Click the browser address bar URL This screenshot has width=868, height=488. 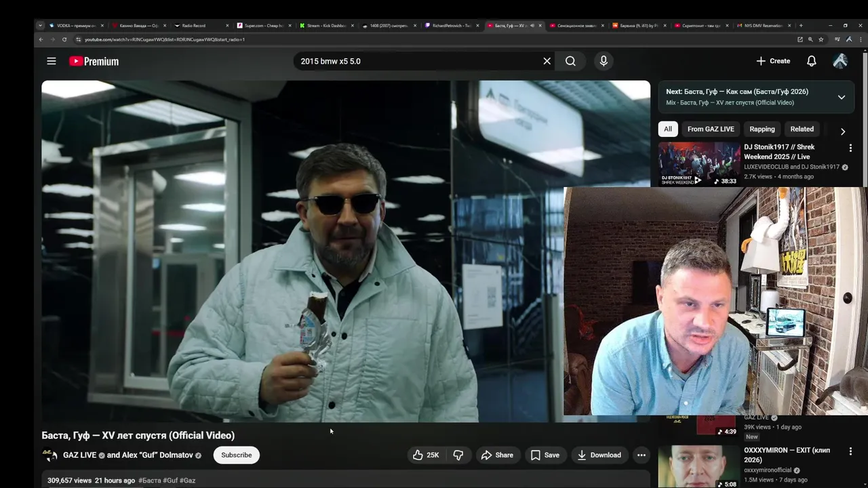tap(165, 39)
